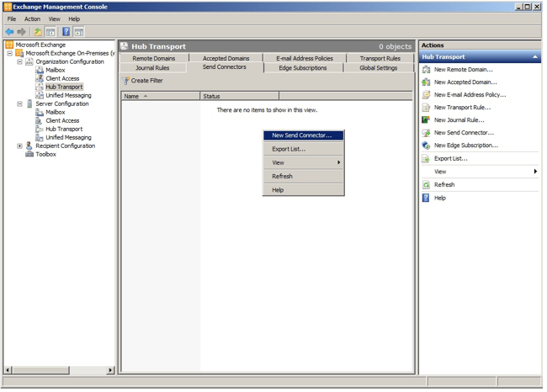Click the Forward arrow toolbar icon

[x=22, y=32]
